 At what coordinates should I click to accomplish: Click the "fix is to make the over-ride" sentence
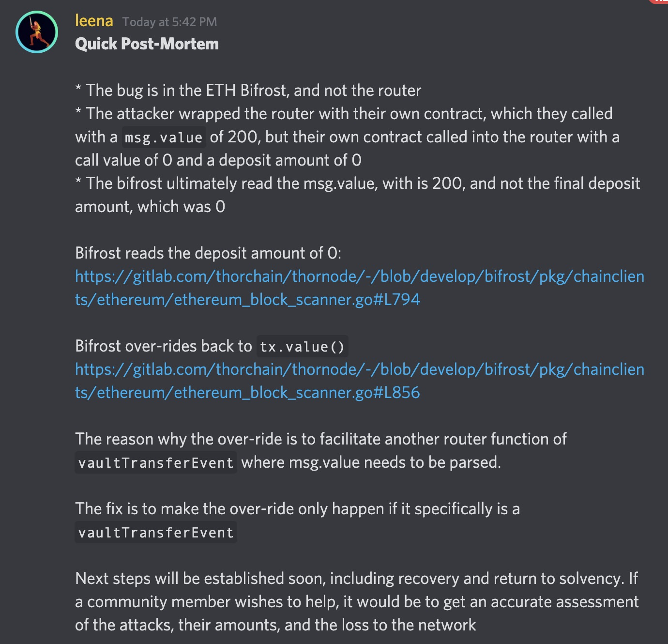(x=298, y=509)
